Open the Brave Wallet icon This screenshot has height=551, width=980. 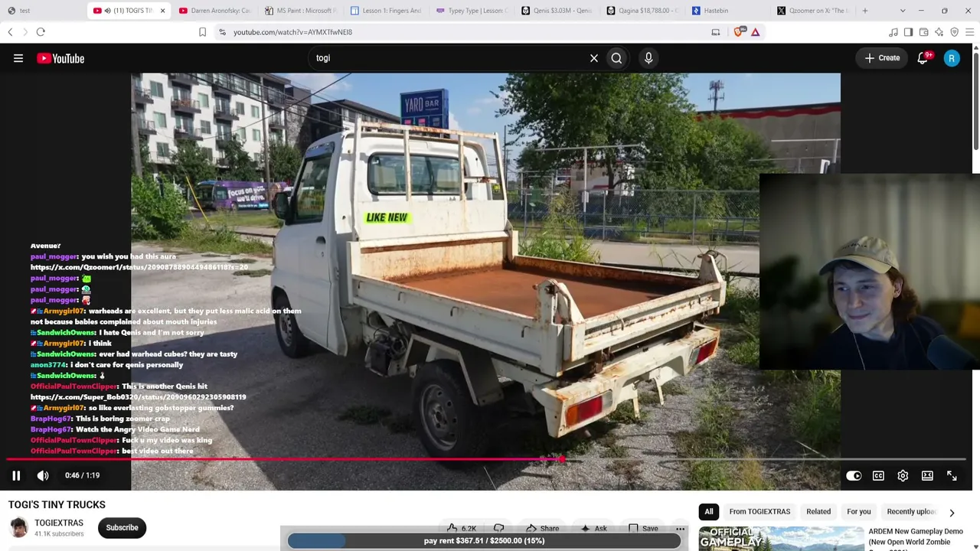(x=924, y=32)
